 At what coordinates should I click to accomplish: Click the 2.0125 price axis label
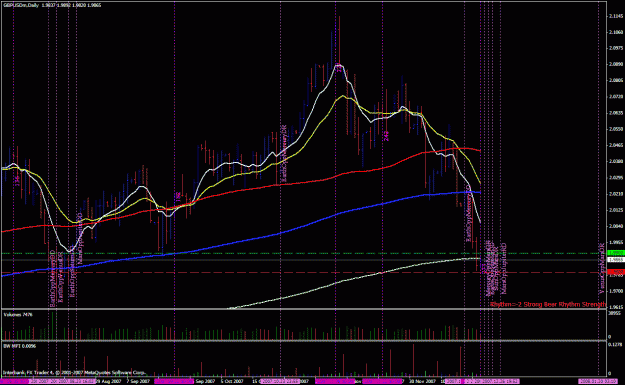pos(616,210)
